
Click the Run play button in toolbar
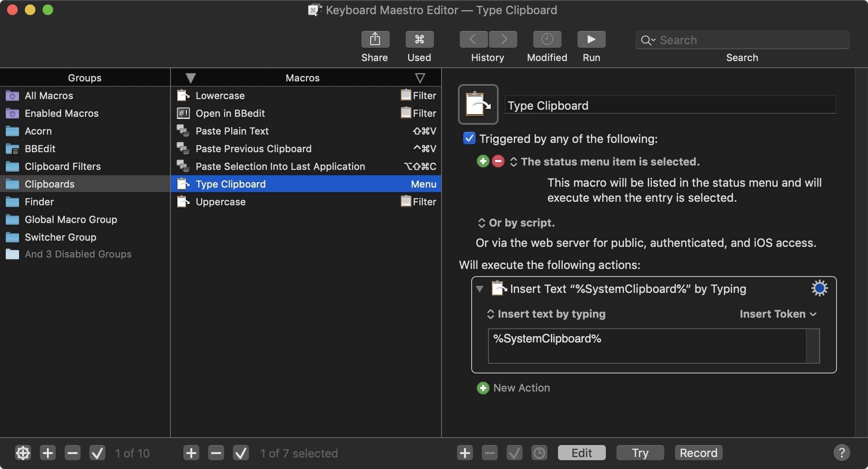(x=591, y=39)
